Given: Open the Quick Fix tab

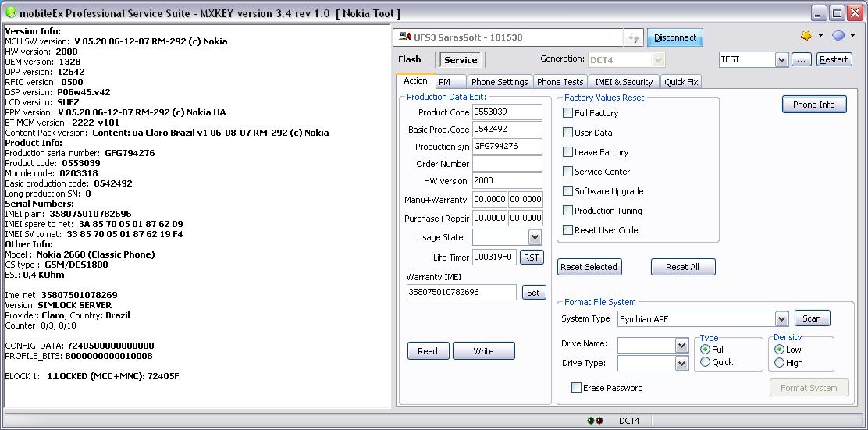Looking at the screenshot, I should pyautogui.click(x=681, y=82).
